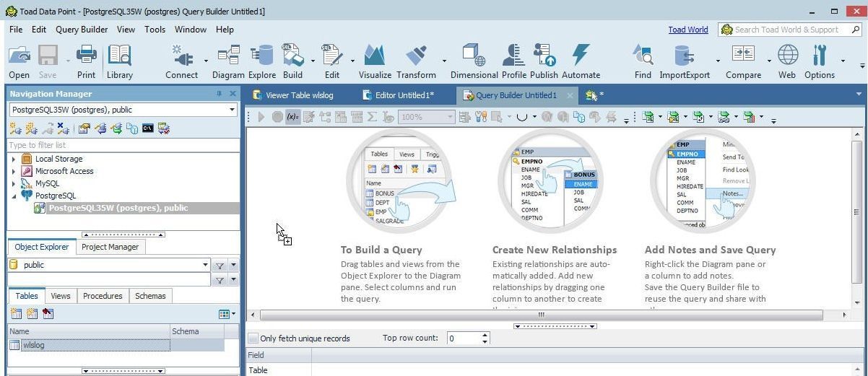Click the vertical scrollbar down arrow in the diagram pane

857,303
